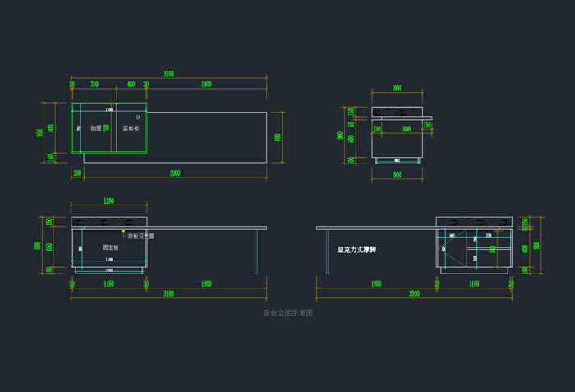The height and width of the screenshot is (392, 575).
Task: Select the yellow leader arrow beside 顶板见光面
Action: (123, 233)
